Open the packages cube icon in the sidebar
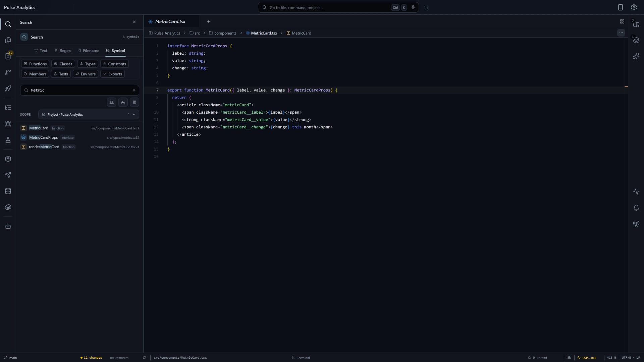The image size is (644, 362). tap(8, 159)
